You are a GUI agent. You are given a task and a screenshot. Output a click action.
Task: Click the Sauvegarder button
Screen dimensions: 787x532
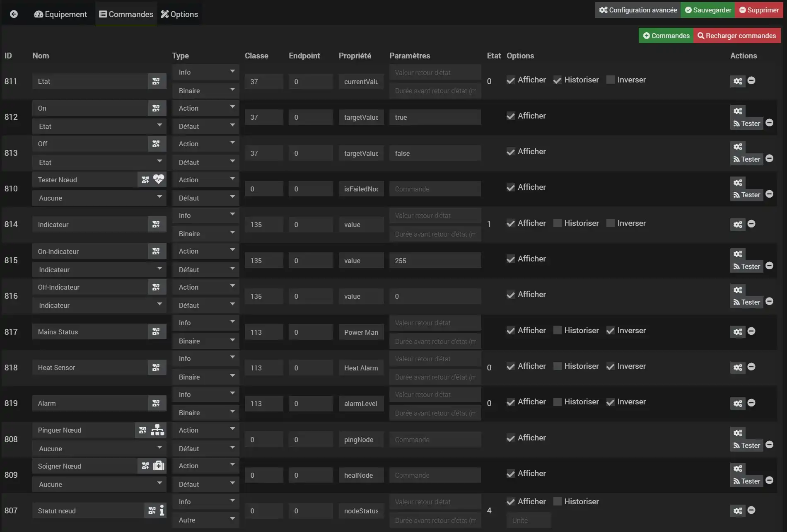point(708,10)
